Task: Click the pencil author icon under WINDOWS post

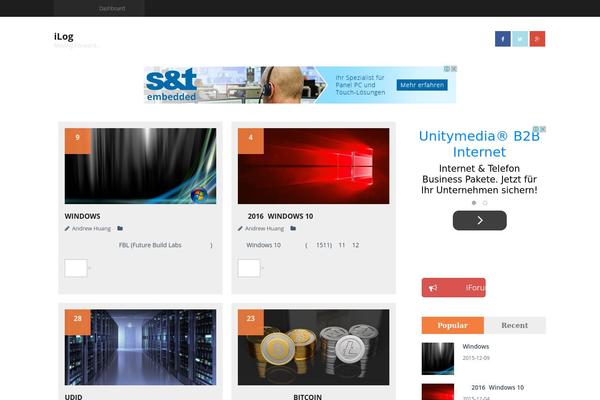Action: [x=67, y=229]
